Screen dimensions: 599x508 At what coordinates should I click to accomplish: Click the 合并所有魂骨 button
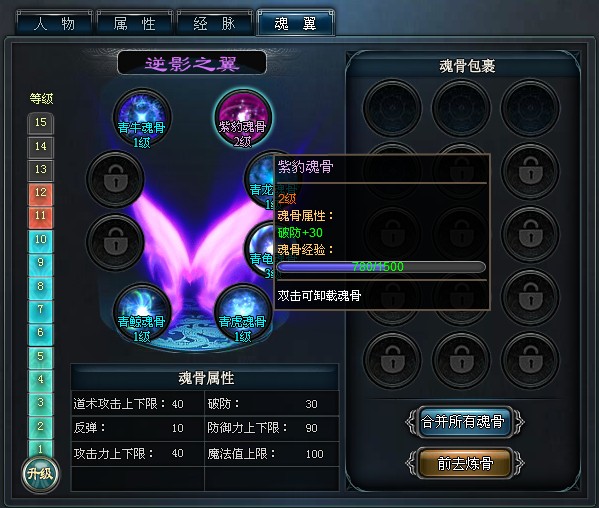(x=465, y=422)
